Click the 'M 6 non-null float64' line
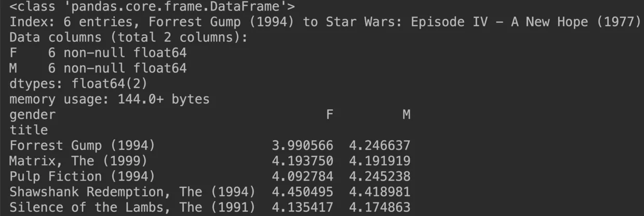This screenshot has height=216, width=644. [98, 68]
